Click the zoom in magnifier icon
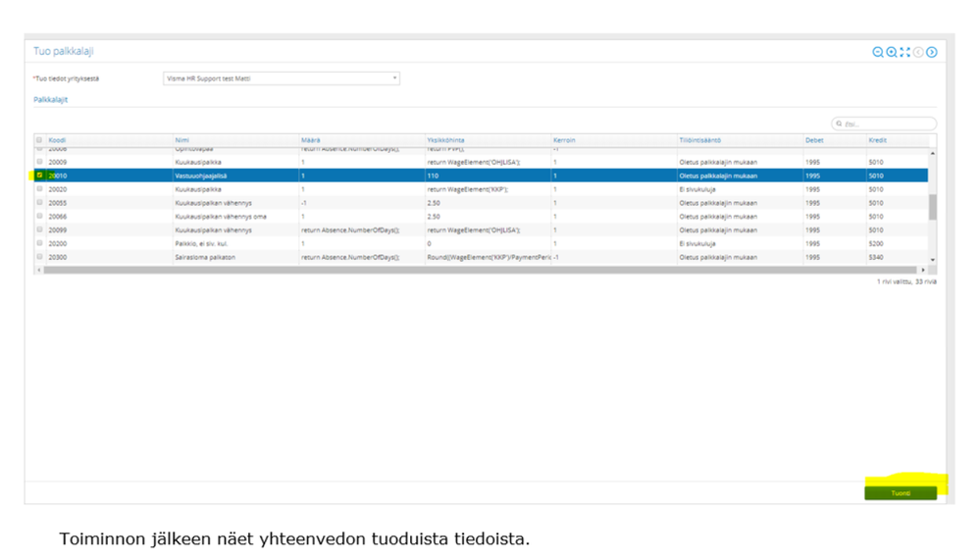980x559 pixels. coord(892,52)
